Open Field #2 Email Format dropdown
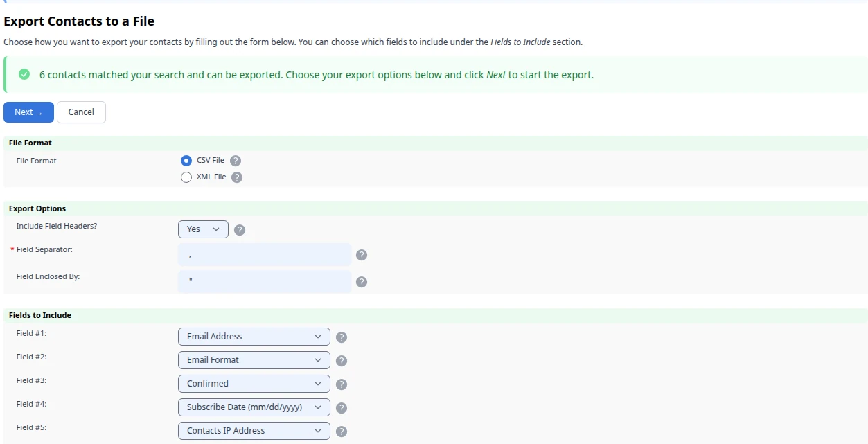868x444 pixels. tap(254, 360)
